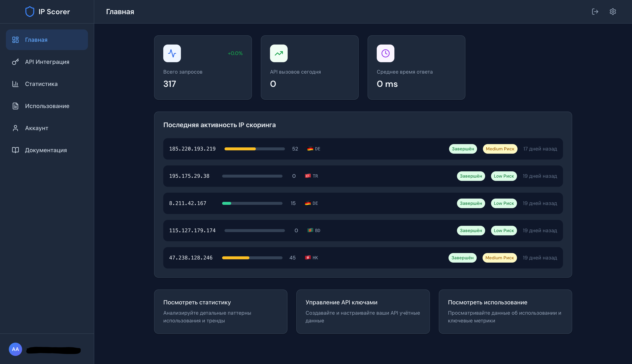Click the logout icon in the header
Screen dimensions: 632x364
point(595,11)
